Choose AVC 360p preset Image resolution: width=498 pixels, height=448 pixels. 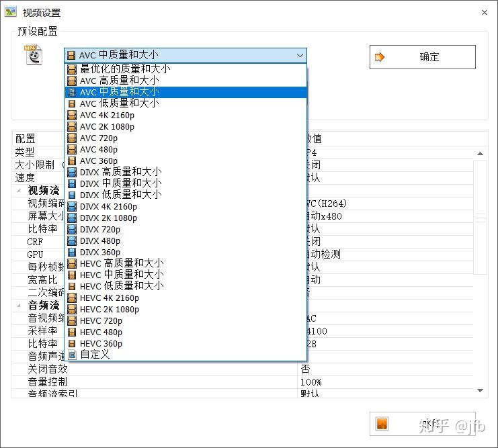coord(185,161)
